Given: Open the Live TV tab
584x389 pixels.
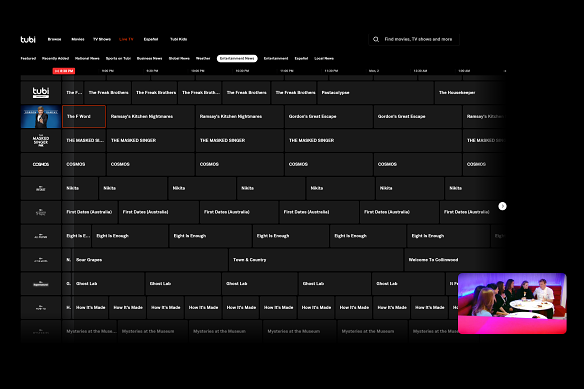Looking at the screenshot, I should [126, 39].
